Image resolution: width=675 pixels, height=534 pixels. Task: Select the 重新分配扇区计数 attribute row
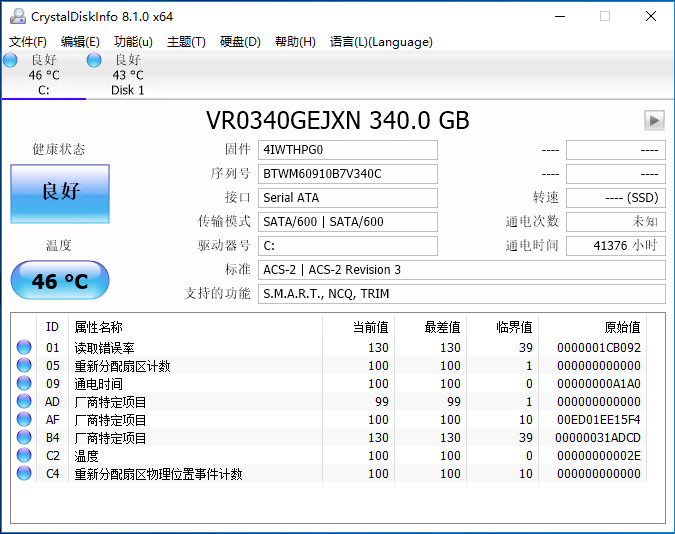329,366
